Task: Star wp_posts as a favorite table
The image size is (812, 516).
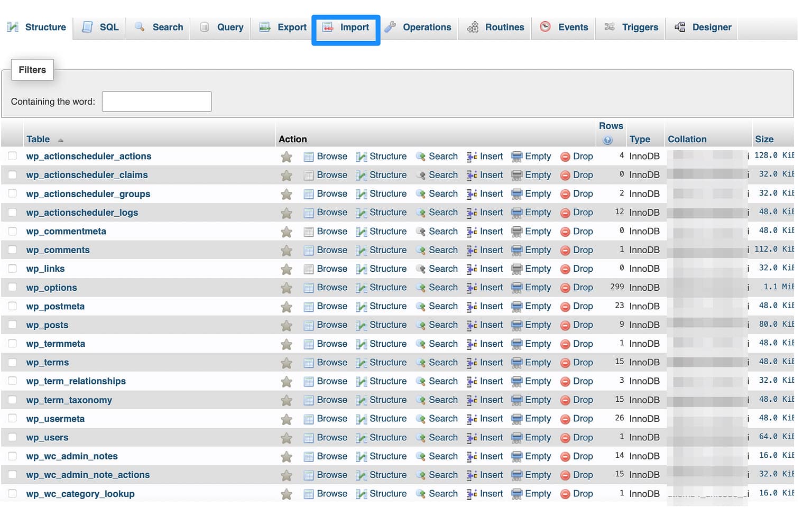Action: pos(286,325)
